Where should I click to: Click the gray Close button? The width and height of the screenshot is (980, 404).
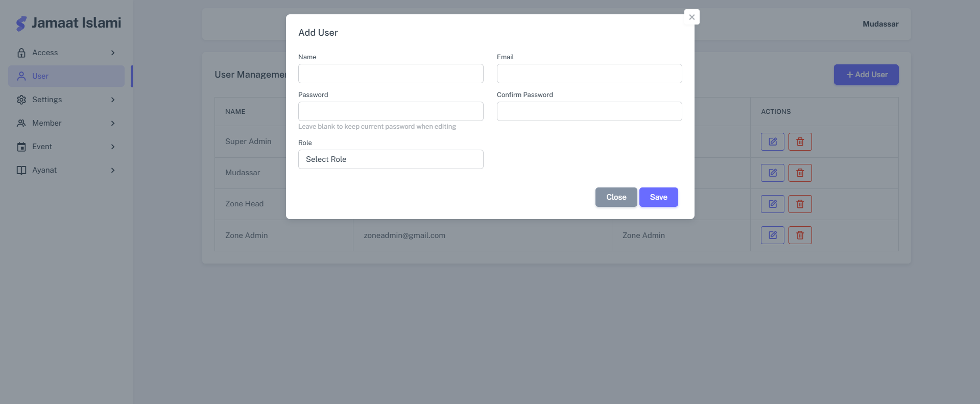click(x=616, y=197)
